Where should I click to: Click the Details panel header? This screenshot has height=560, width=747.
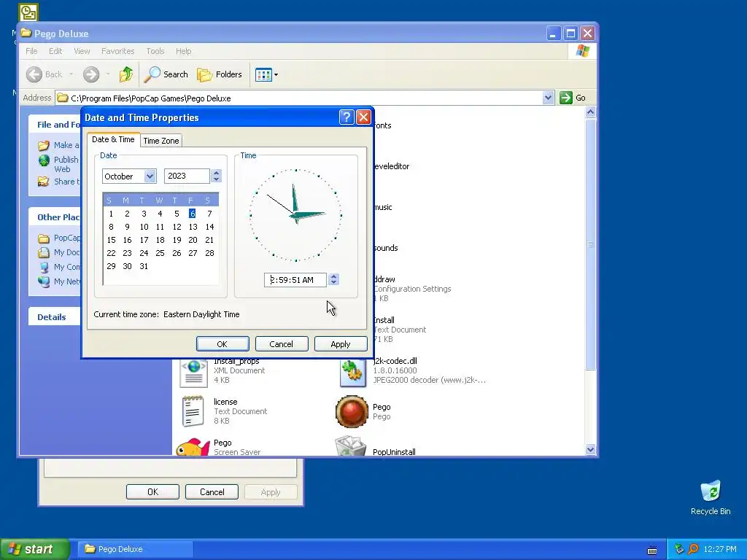click(54, 317)
